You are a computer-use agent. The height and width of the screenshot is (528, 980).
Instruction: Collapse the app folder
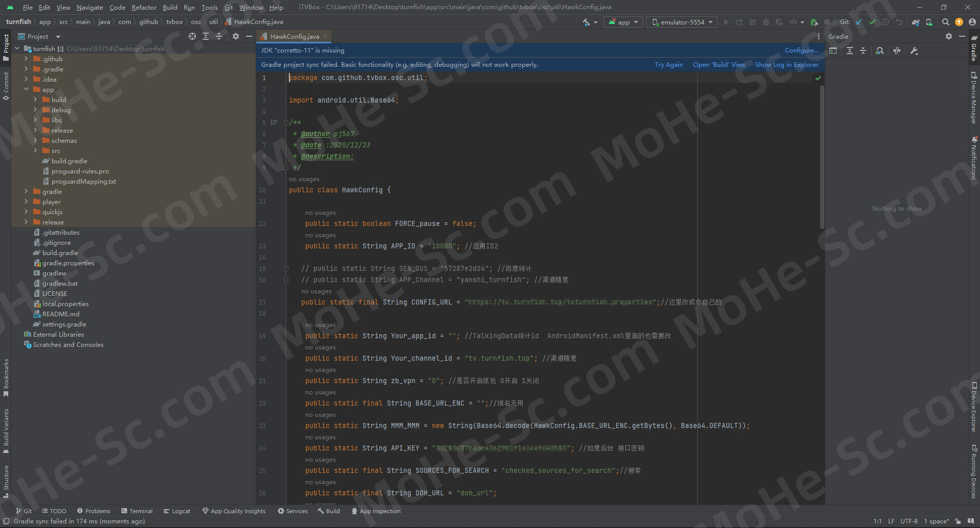27,89
